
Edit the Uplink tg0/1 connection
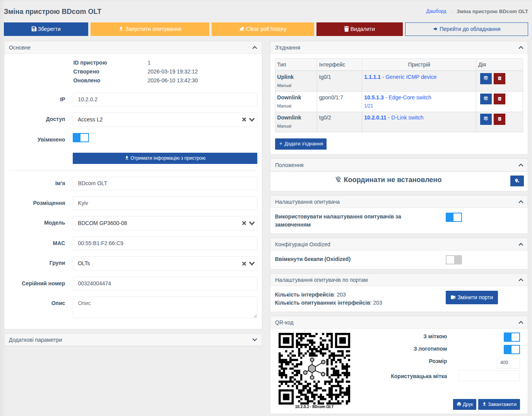[x=486, y=78]
